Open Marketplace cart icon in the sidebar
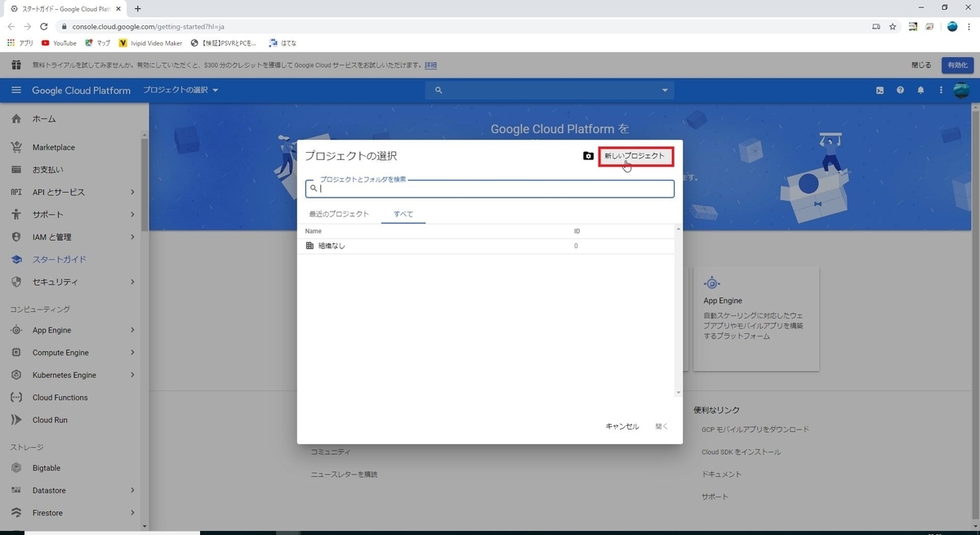 [x=16, y=147]
